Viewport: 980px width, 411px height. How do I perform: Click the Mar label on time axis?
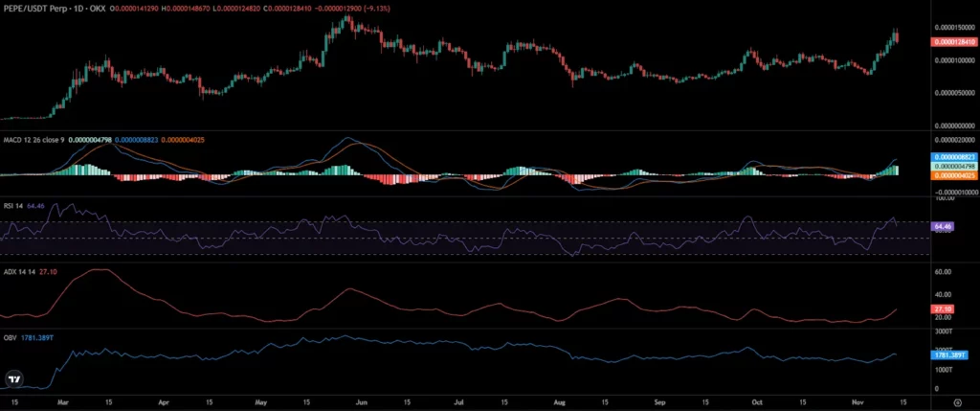62,402
